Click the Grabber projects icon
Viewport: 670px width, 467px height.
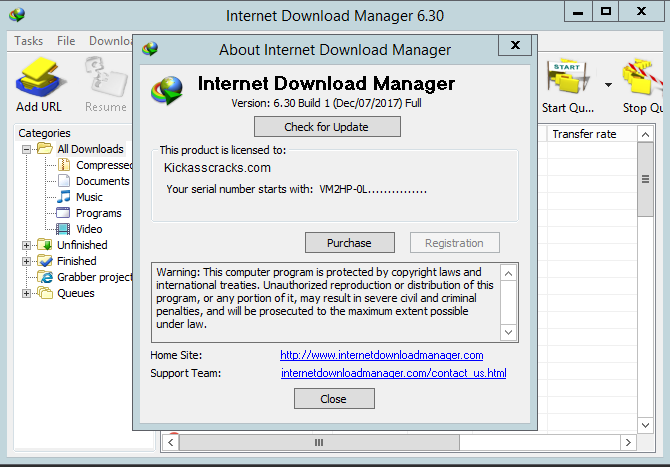click(44, 277)
